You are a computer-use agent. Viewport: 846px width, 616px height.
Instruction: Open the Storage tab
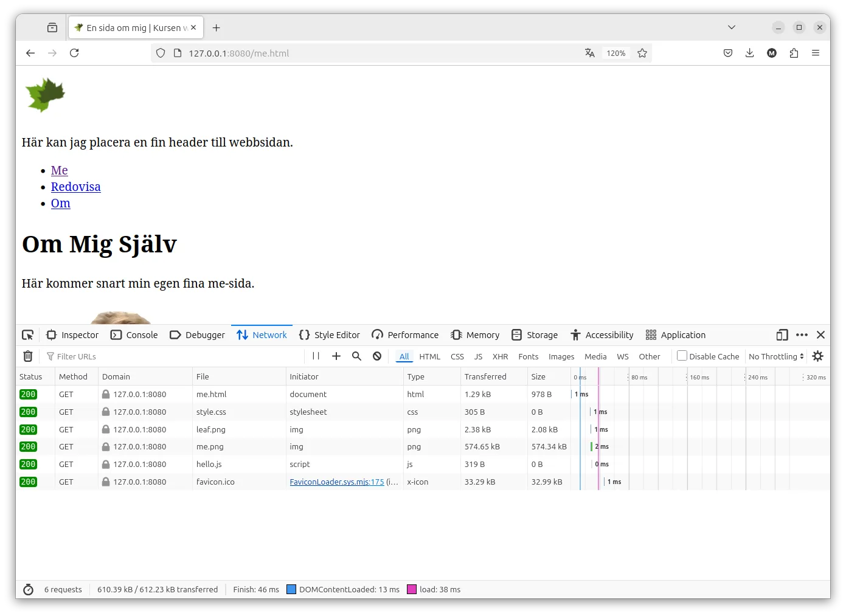pyautogui.click(x=535, y=335)
